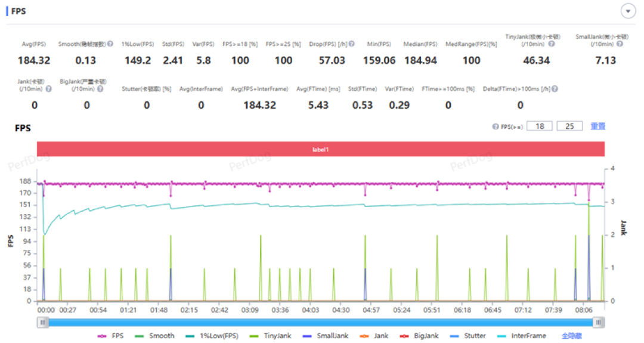Collapse the FPS panel with the dropdown arrow
644x343 pixels.
click(628, 11)
